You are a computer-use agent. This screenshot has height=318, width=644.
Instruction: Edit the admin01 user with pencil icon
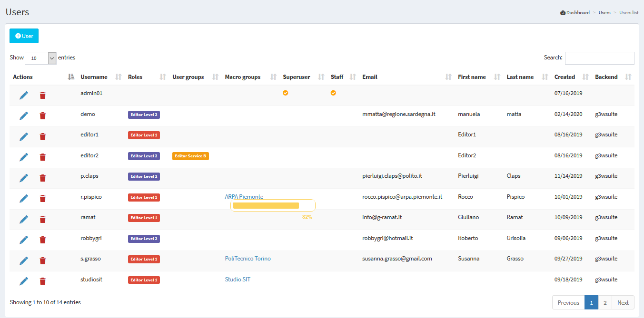click(x=24, y=96)
